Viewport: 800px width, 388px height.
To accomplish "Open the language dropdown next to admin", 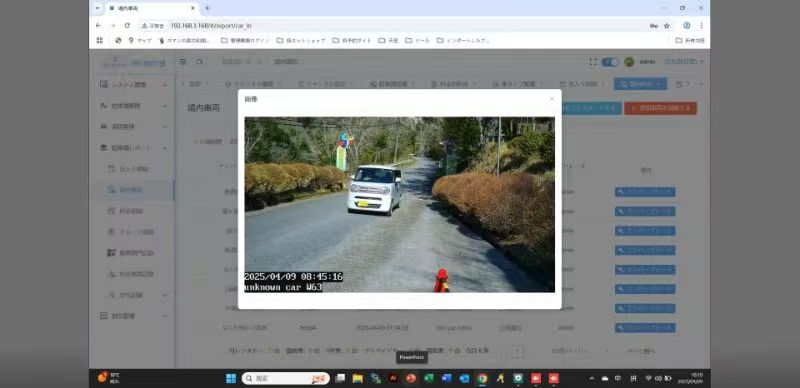I will 684,62.
